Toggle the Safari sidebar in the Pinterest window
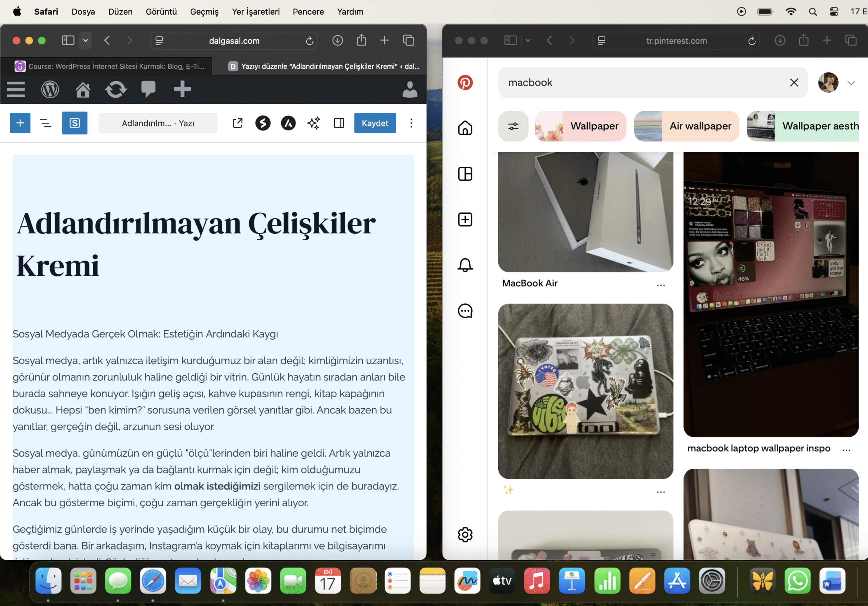 [x=510, y=40]
